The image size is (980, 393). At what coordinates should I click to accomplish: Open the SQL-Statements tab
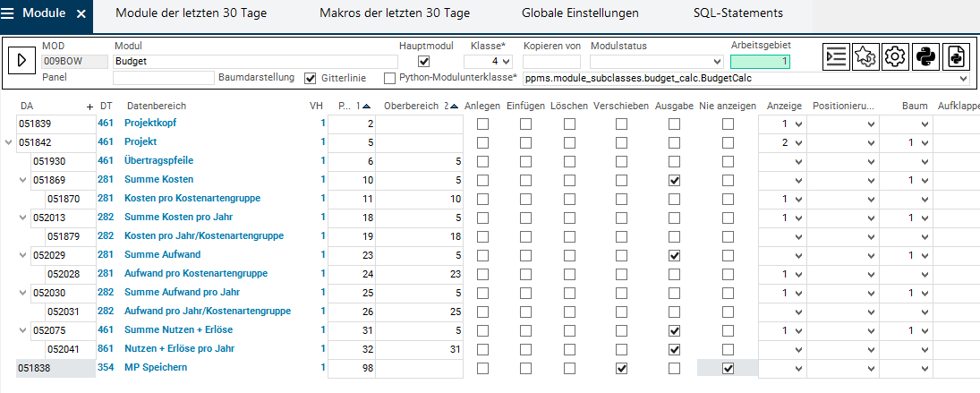(x=738, y=13)
